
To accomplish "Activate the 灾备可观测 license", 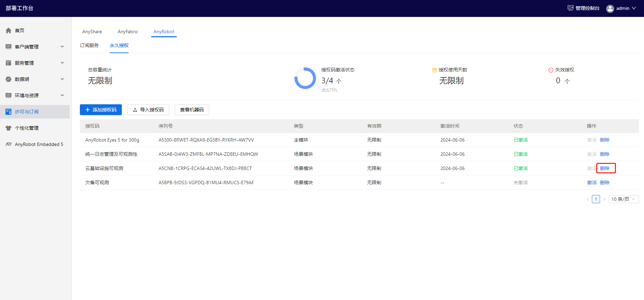I will pos(592,183).
